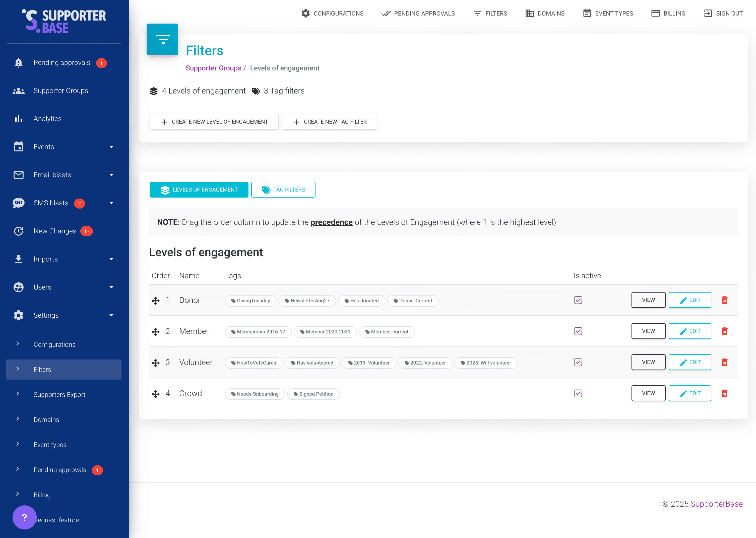
Task: Uncheck Is active for Donor level
Action: coord(578,300)
